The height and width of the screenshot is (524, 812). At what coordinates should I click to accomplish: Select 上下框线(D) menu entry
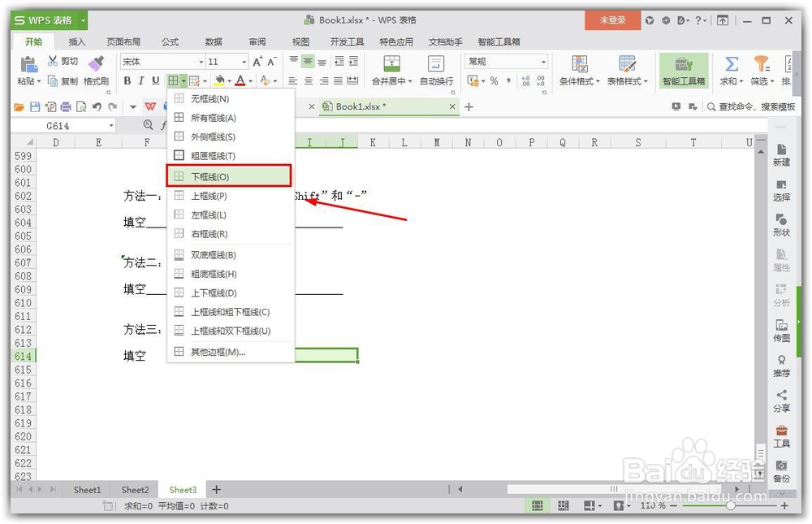(x=231, y=292)
